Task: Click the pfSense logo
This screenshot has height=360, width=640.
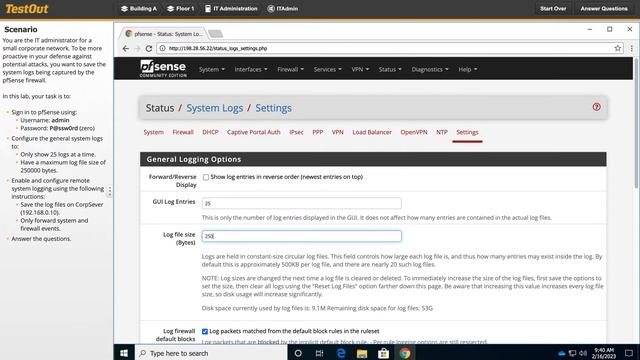Action: 163,69
